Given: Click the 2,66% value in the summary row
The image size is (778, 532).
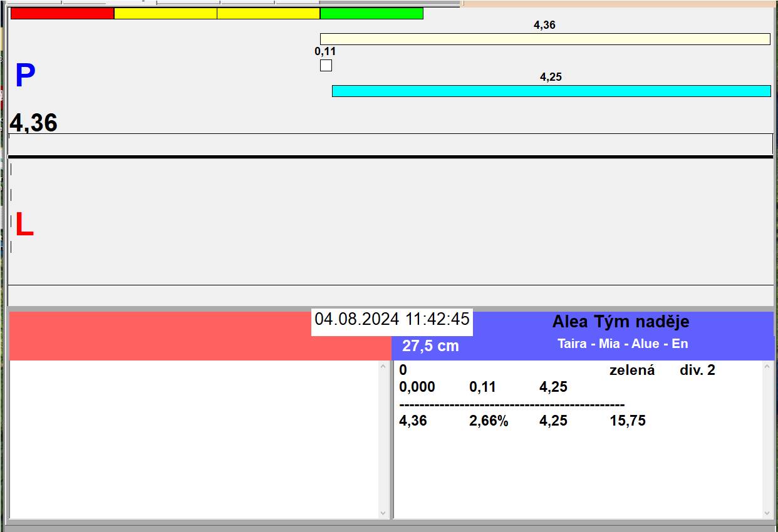Looking at the screenshot, I should click(489, 421).
